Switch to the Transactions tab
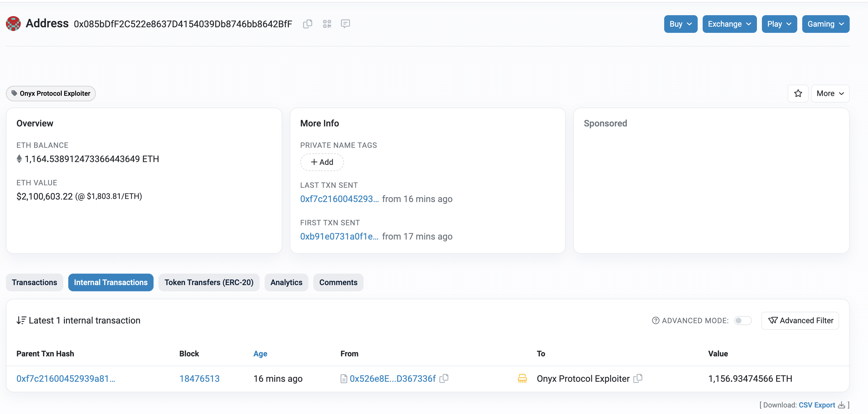 click(34, 282)
